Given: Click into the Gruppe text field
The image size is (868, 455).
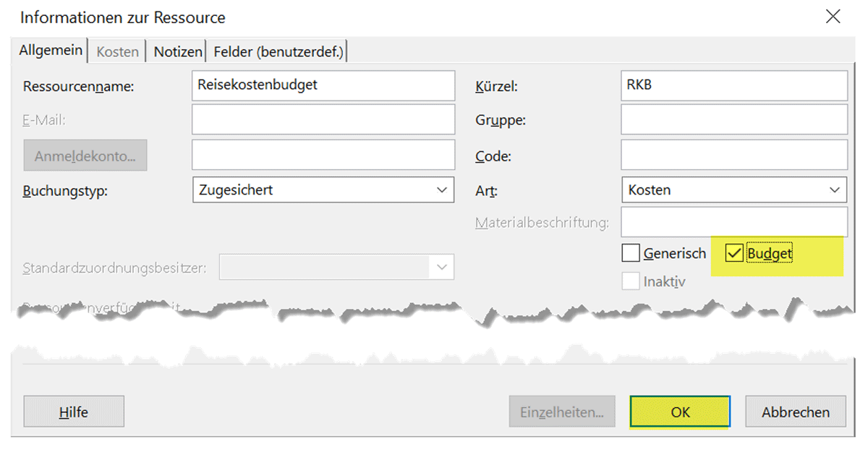Looking at the screenshot, I should (733, 119).
